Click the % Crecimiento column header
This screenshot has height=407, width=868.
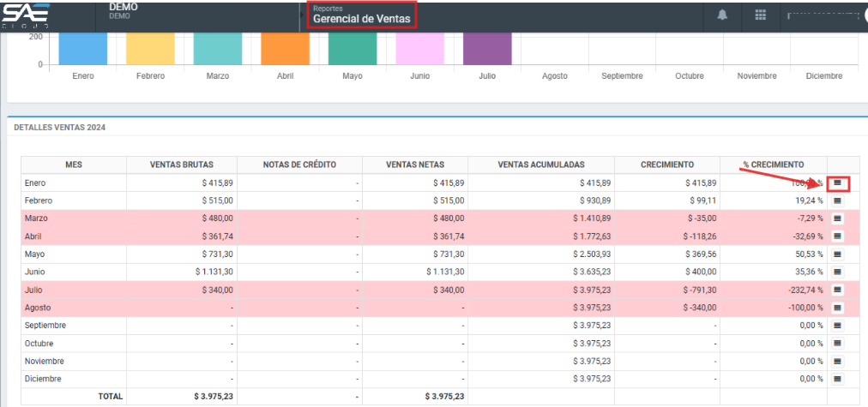point(774,165)
